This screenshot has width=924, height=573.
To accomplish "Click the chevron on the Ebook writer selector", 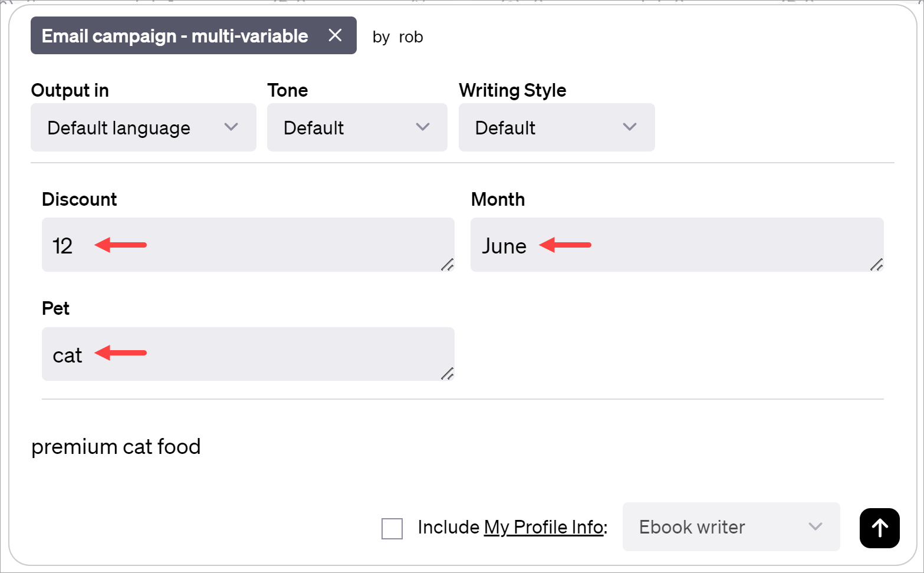I will pos(816,528).
